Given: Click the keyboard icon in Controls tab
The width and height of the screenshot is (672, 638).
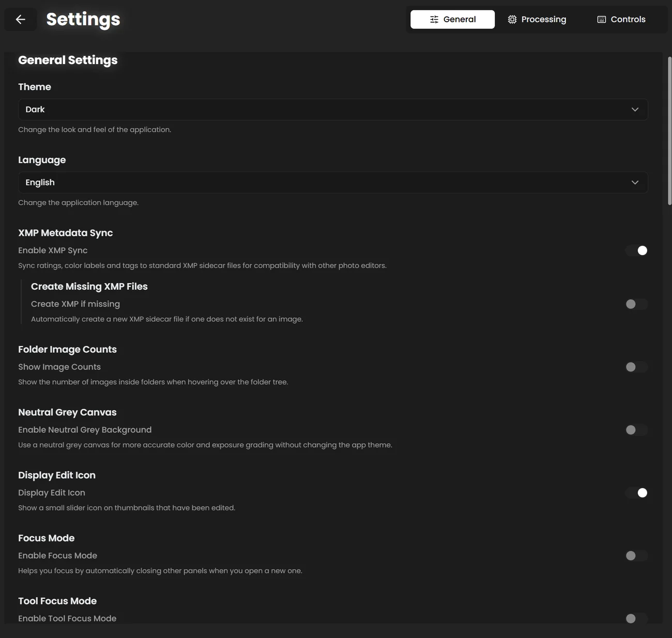Looking at the screenshot, I should (602, 19).
